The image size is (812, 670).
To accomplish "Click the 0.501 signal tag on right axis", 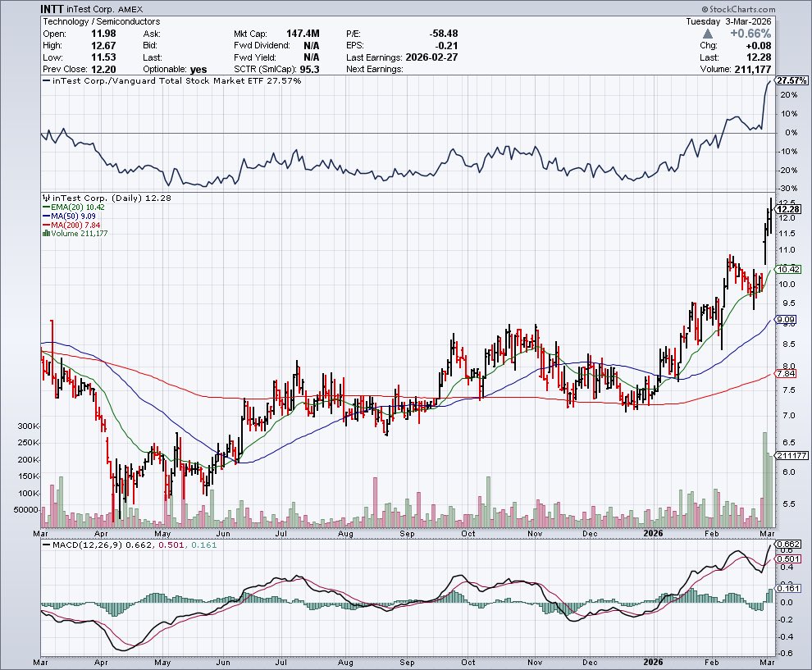I will tap(789, 558).
